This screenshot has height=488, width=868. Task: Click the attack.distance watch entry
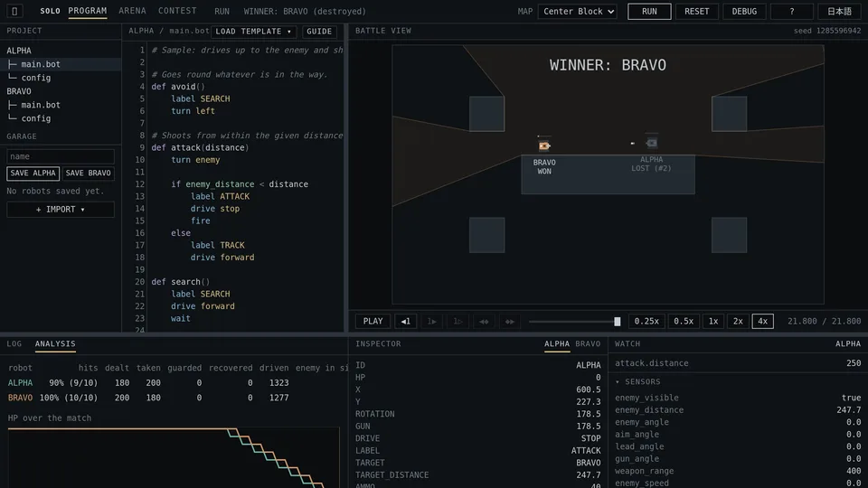click(738, 363)
